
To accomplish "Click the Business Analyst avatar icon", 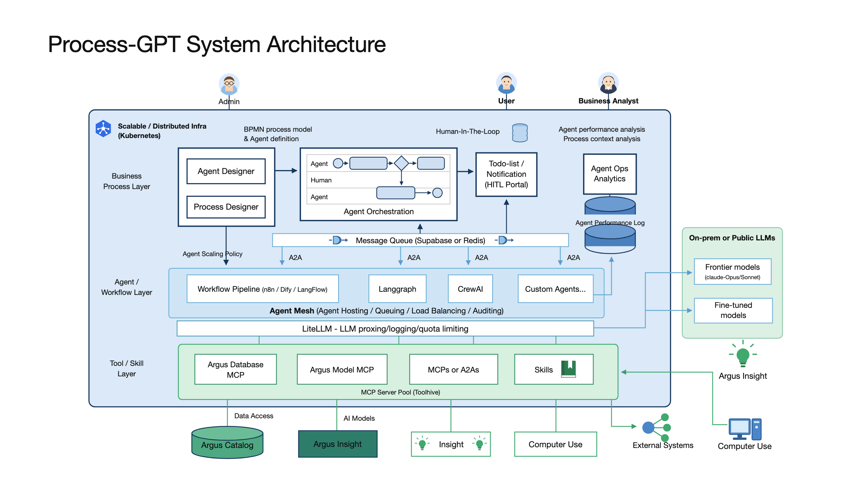I will (x=608, y=83).
